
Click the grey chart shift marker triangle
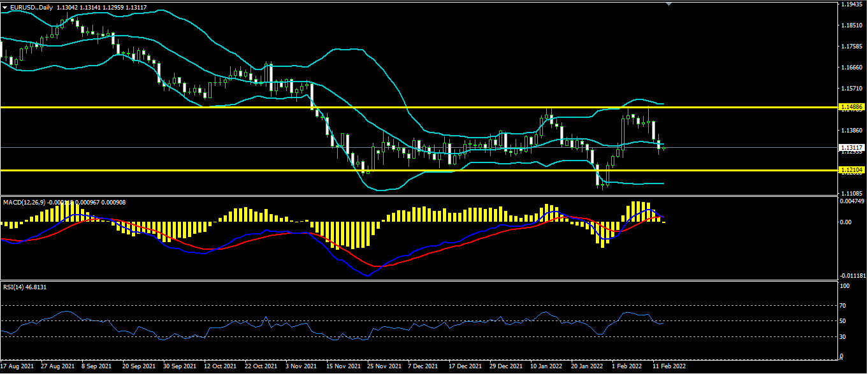pos(669,4)
